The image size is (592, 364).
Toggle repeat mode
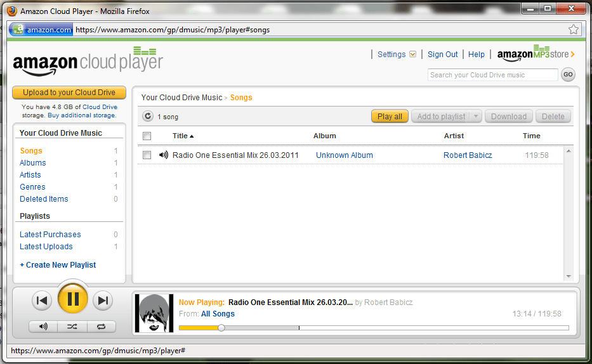(101, 327)
